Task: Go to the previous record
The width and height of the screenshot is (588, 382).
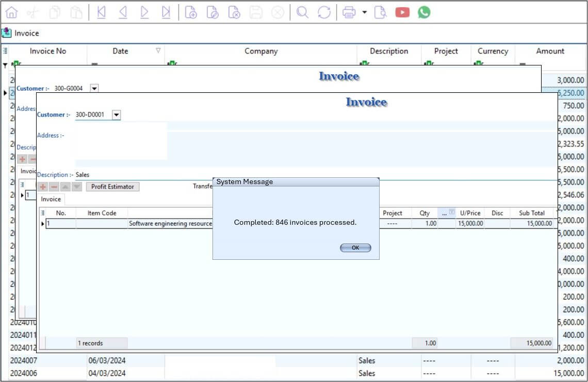Action: (x=123, y=12)
